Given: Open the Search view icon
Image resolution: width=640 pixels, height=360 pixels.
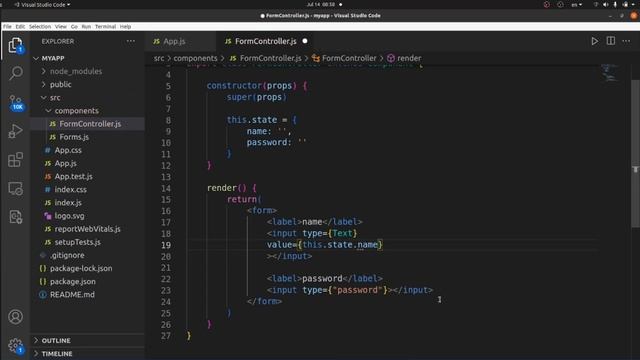Looking at the screenshot, I should pyautogui.click(x=16, y=73).
